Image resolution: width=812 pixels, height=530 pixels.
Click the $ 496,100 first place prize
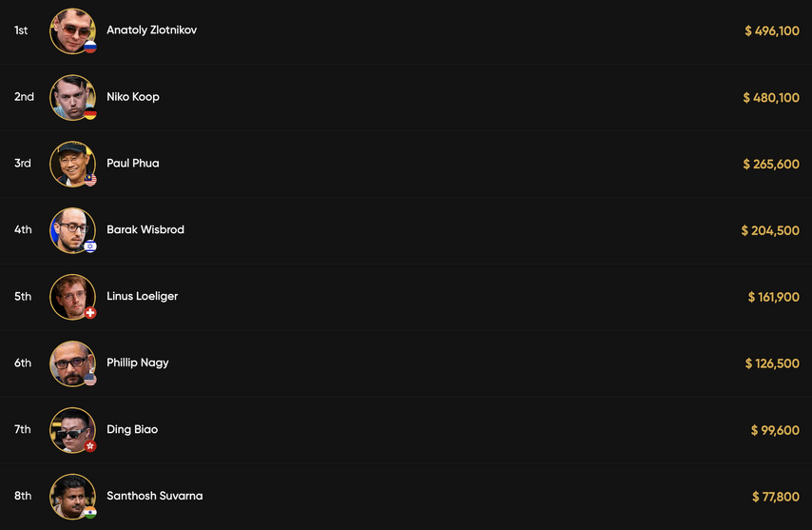(772, 30)
